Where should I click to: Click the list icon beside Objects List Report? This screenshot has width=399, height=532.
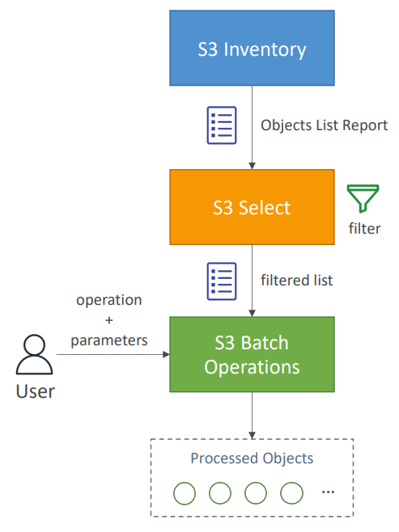tap(222, 125)
